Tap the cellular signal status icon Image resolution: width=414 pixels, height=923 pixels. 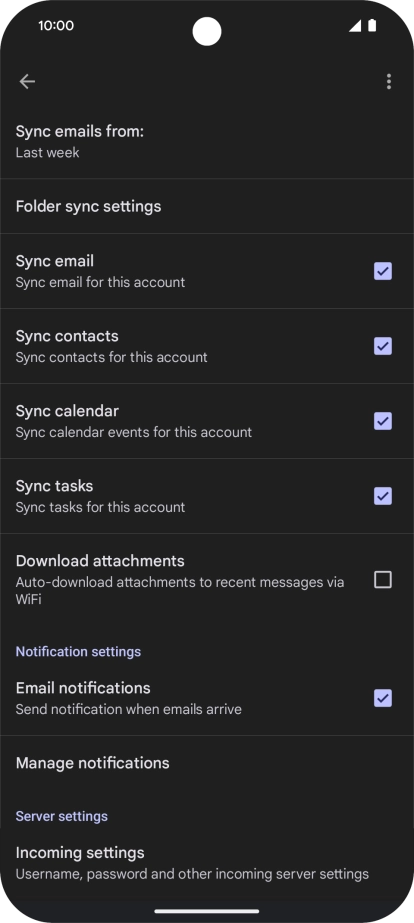[x=355, y=25]
